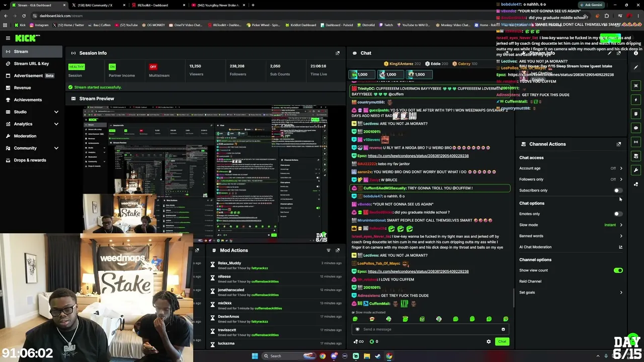
Task: Toggle the wrench mod widget icon
Action: click(636, 170)
